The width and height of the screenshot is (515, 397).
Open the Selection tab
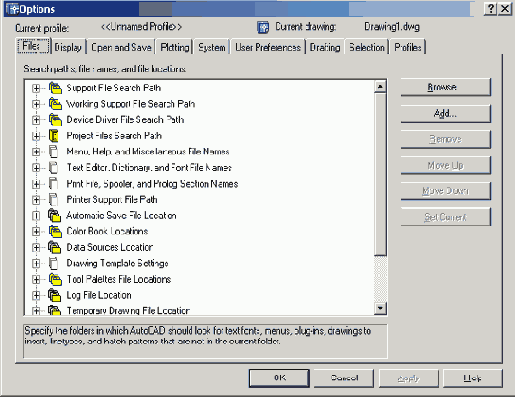coord(367,47)
